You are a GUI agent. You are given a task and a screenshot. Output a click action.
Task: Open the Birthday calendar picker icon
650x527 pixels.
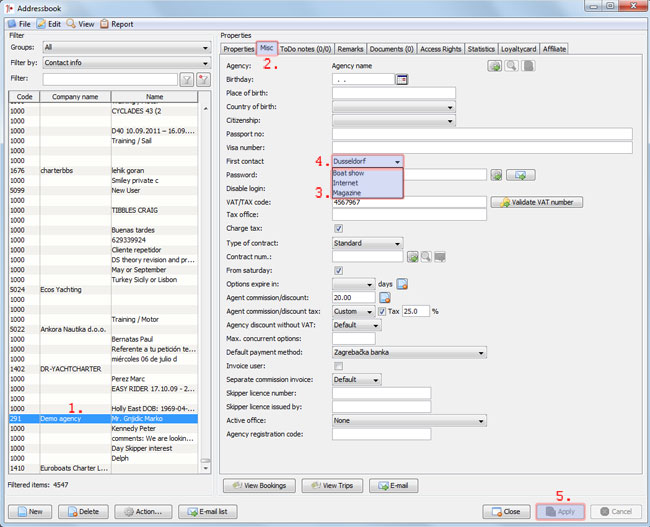[402, 79]
